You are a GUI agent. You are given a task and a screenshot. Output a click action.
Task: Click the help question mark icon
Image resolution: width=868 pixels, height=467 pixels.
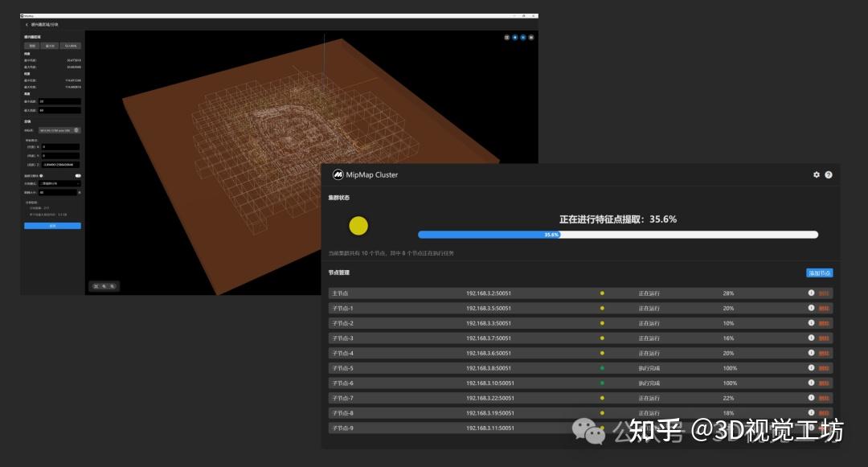[829, 174]
